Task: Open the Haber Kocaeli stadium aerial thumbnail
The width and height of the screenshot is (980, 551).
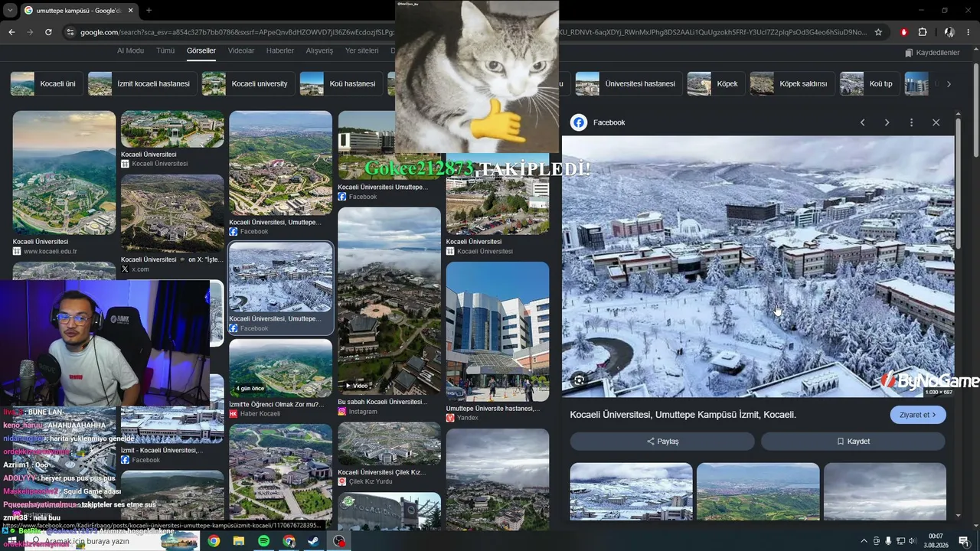Action: click(x=281, y=368)
